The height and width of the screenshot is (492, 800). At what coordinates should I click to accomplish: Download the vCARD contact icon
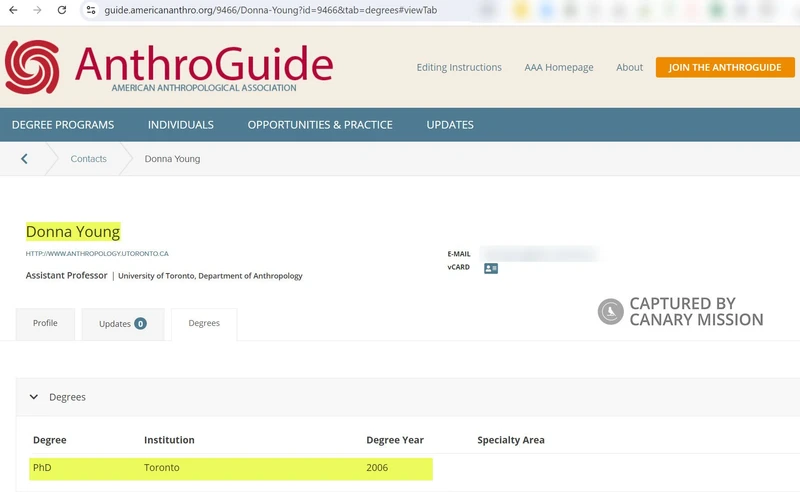[x=491, y=268]
